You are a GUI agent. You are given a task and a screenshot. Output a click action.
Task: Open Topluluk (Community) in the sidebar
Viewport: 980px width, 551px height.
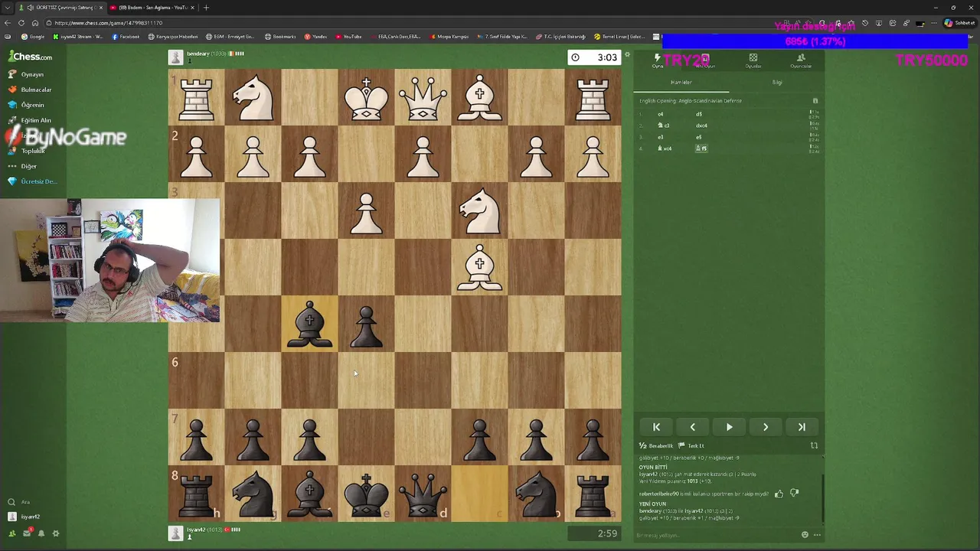pyautogui.click(x=26, y=151)
